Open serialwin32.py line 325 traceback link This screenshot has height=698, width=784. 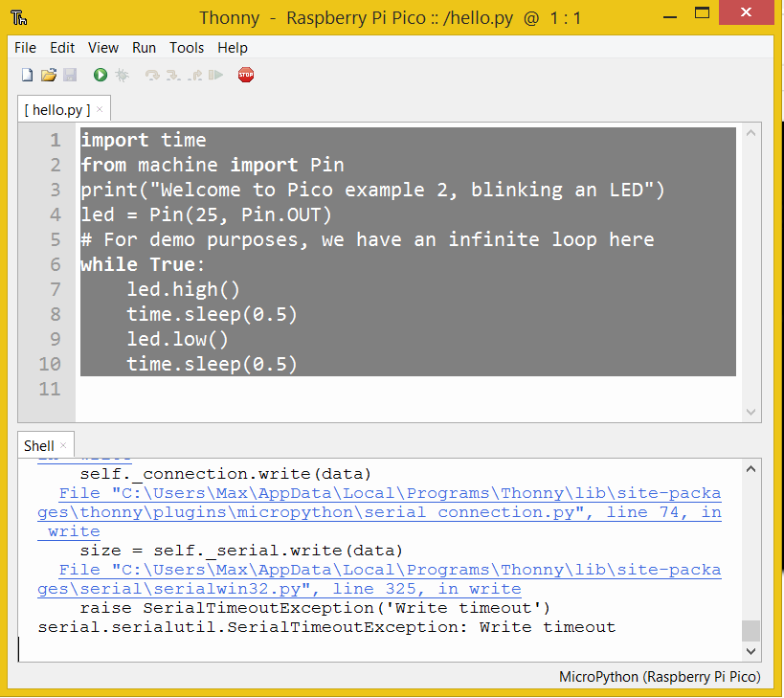click(x=379, y=579)
